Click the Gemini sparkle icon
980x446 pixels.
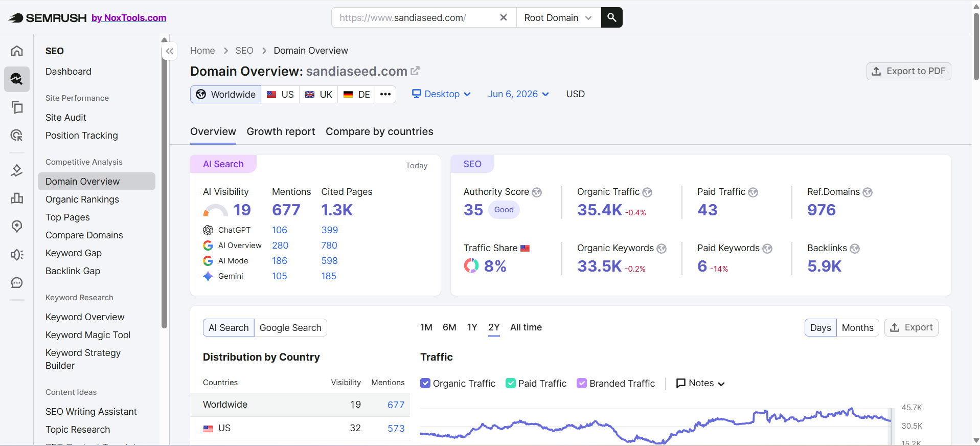coord(208,276)
